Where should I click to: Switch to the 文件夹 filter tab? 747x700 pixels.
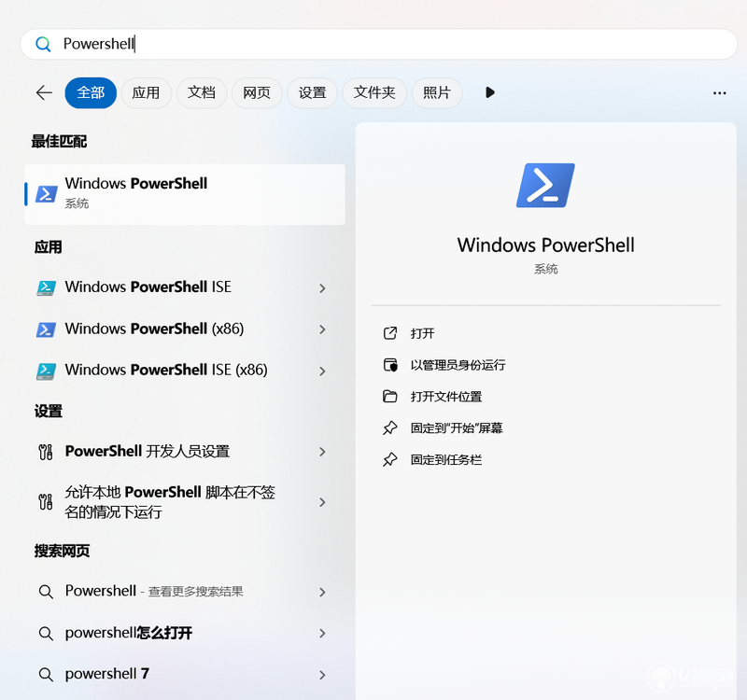point(374,92)
